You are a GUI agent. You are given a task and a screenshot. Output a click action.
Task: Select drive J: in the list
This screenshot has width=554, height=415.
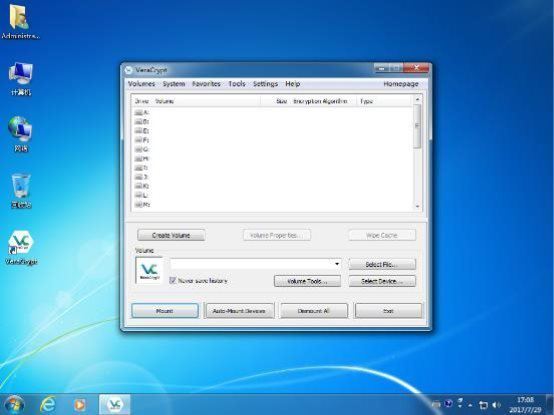(x=142, y=177)
